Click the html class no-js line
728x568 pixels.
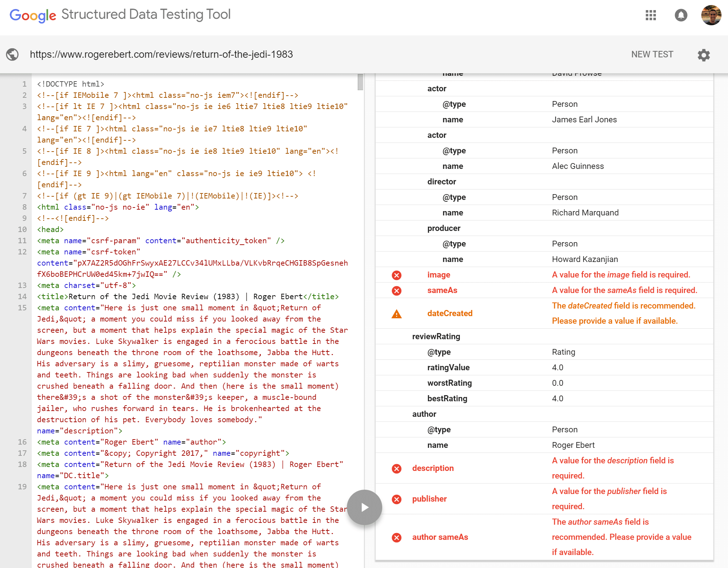coord(118,207)
